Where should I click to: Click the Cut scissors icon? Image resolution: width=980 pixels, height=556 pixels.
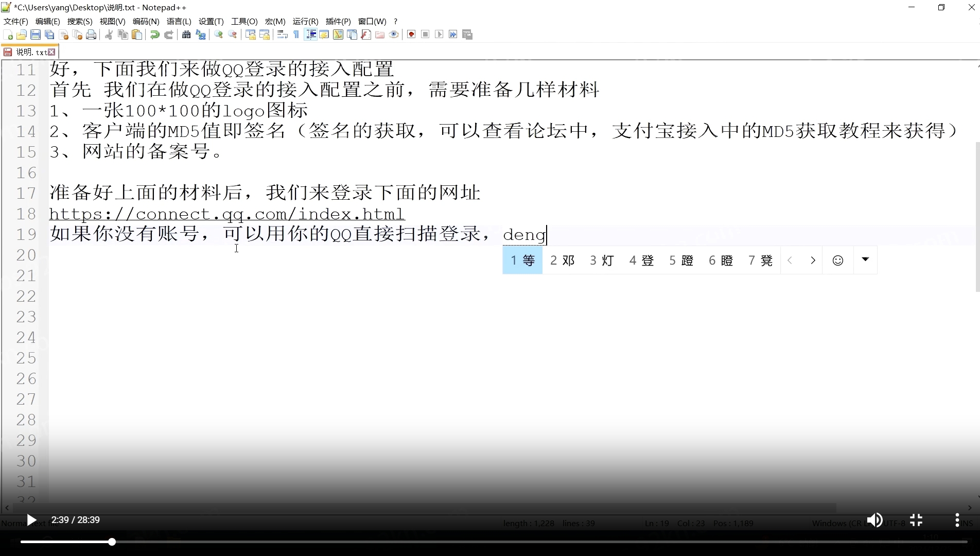(109, 34)
